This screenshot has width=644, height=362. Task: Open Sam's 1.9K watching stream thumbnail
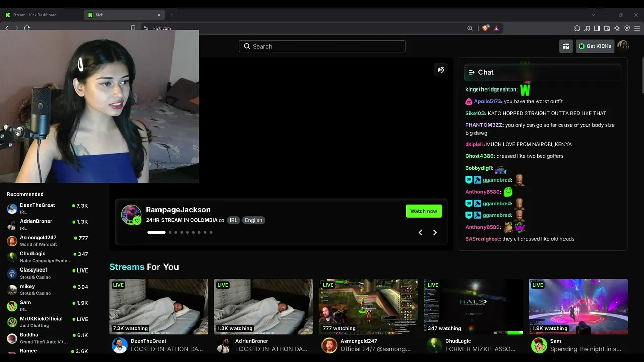coord(579,307)
